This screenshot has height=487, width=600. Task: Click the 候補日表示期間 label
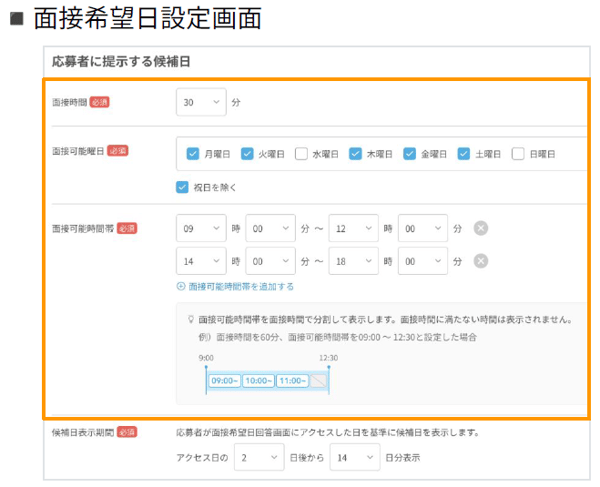[x=83, y=432]
